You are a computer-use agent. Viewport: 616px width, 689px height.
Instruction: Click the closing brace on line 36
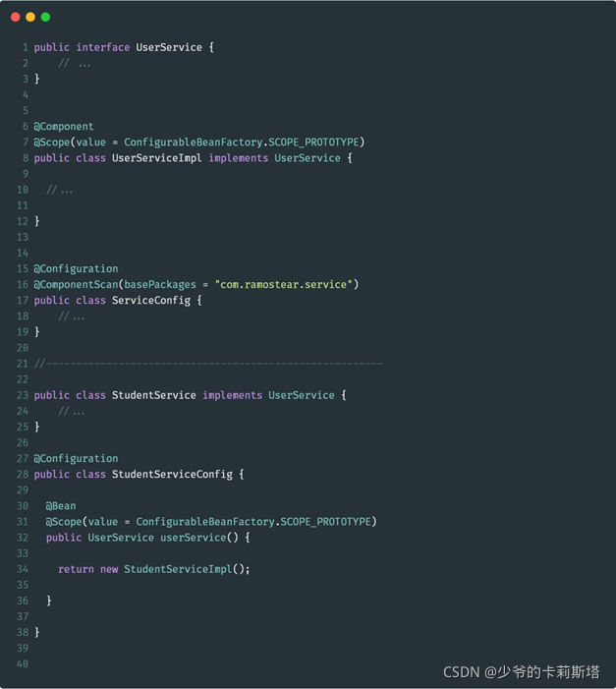click(49, 602)
